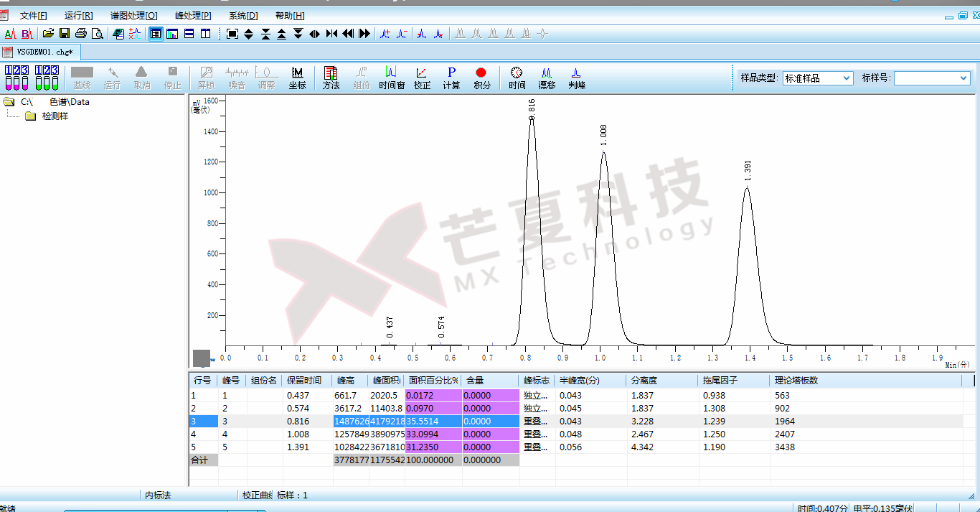
Task: Open the 时间 clock tool
Action: (x=517, y=78)
